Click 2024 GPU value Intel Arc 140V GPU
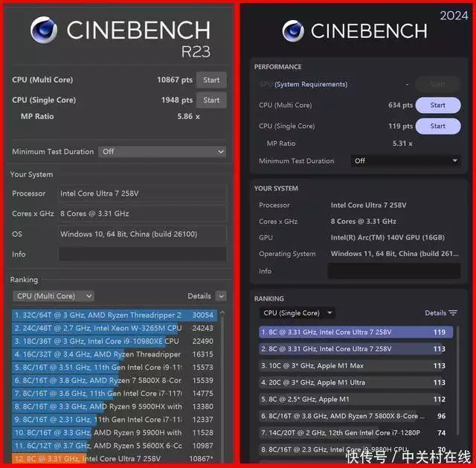 [387, 237]
